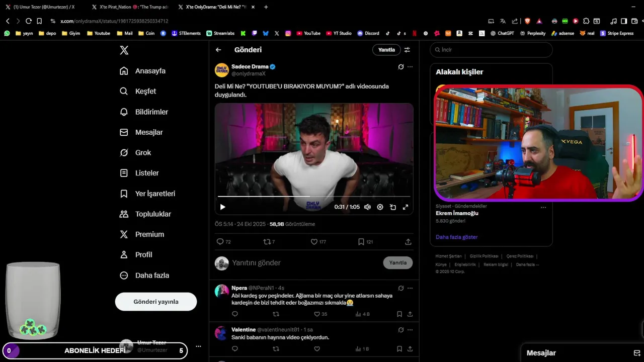Image resolution: width=644 pixels, height=362 pixels.
Task: Reload the page
Action: 29,21
